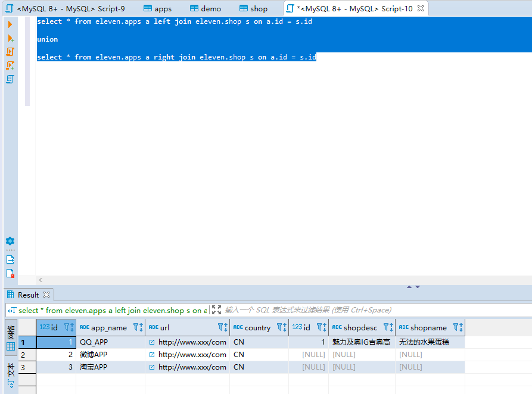Click the script error log icon
Image resolution: width=532 pixels, height=394 pixels.
click(10, 273)
